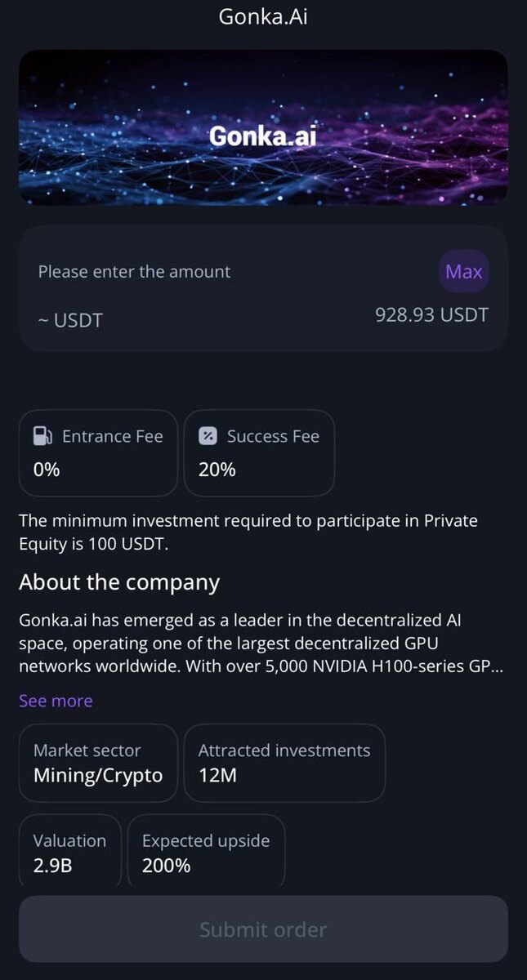This screenshot has height=980, width=527.
Task: Select the Expected upside 200% card
Action: click(x=206, y=852)
